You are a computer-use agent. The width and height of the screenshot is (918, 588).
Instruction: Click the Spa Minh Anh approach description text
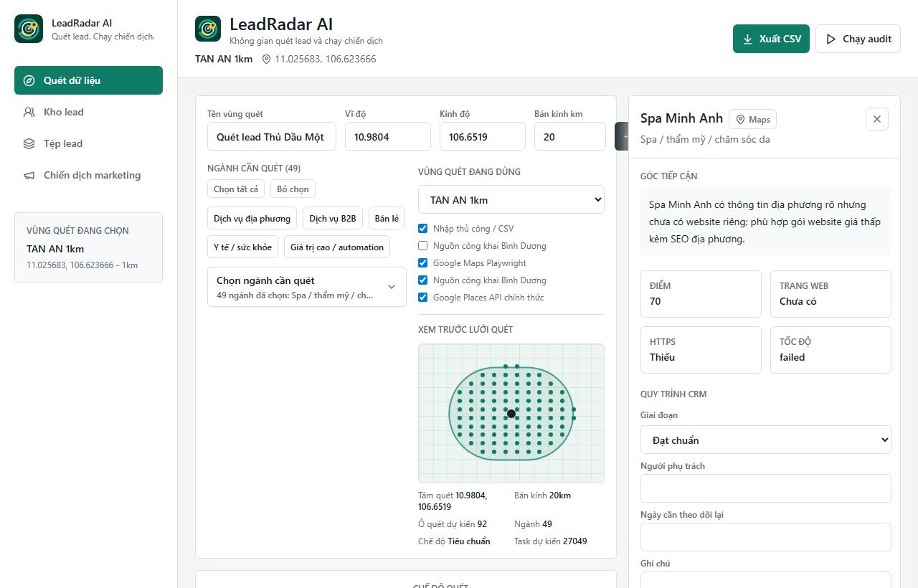click(x=766, y=222)
